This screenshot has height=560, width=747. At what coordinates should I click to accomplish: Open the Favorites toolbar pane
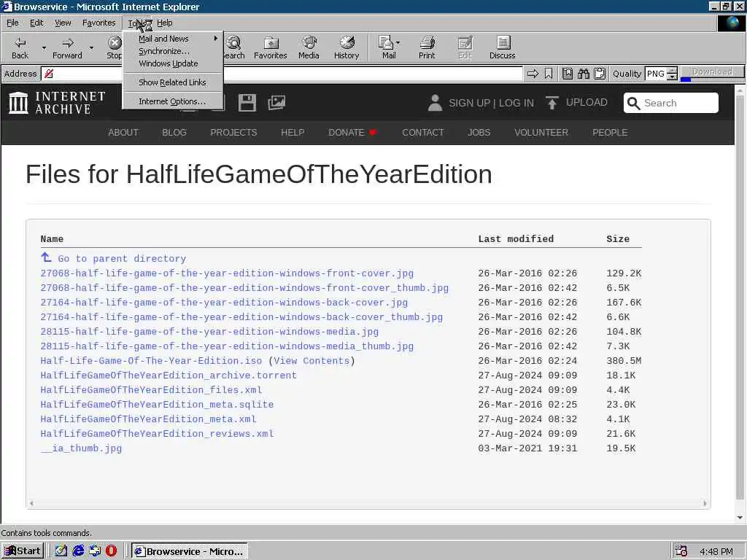click(x=270, y=47)
